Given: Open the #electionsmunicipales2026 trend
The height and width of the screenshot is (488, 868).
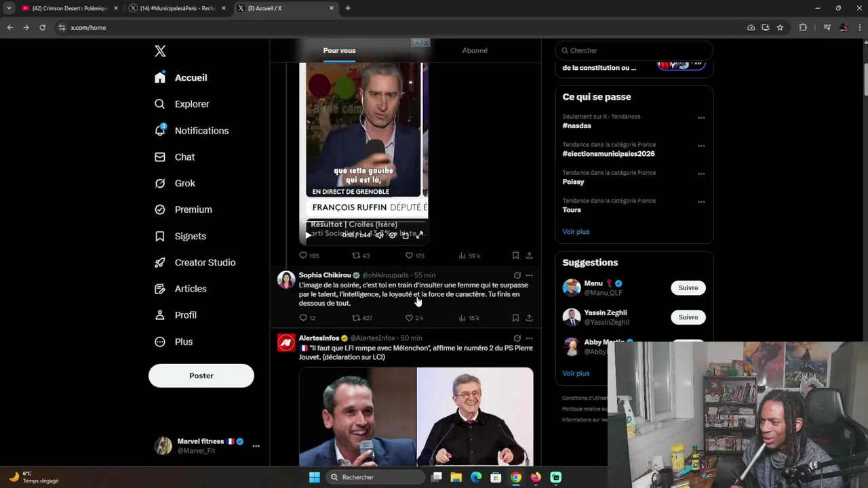Looking at the screenshot, I should 608,154.
